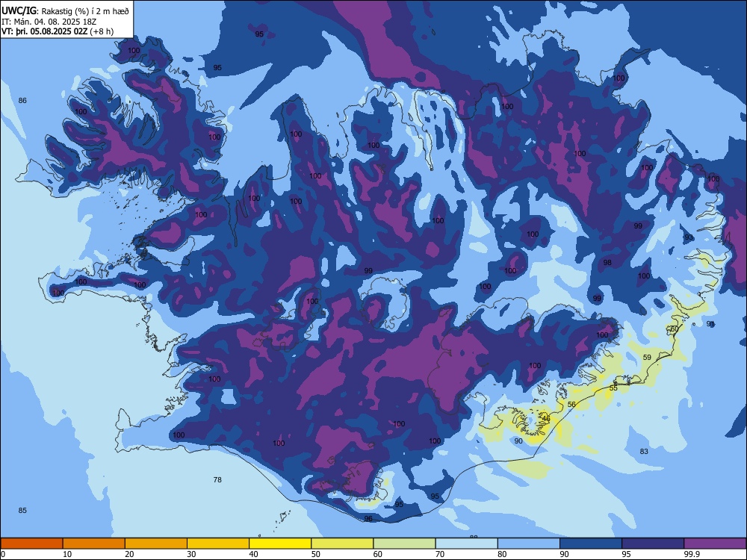Choose the light green 60–70 legend swatch

[404, 544]
